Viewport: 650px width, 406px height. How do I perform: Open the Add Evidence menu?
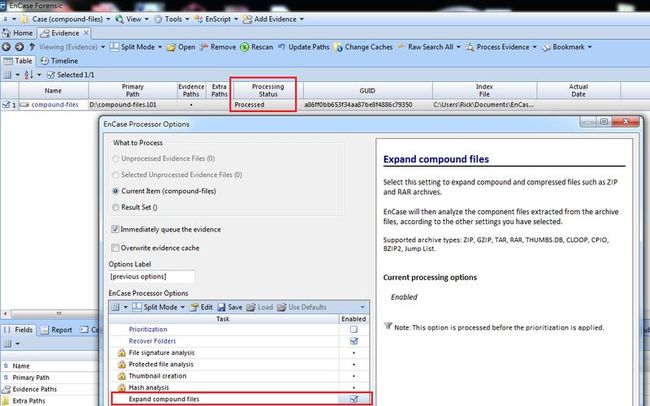tap(273, 19)
